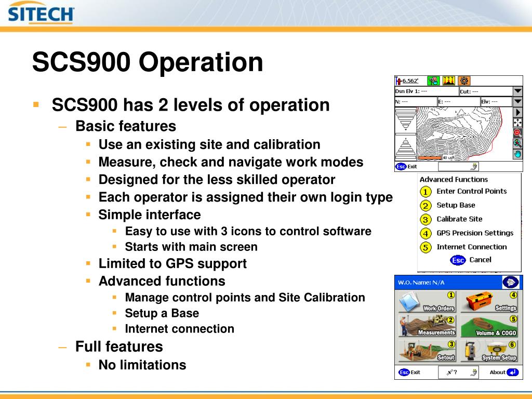Click 'Easy to use with 3 icons' bullet
Image resolution: width=532 pixels, height=399 pixels.
(x=248, y=231)
